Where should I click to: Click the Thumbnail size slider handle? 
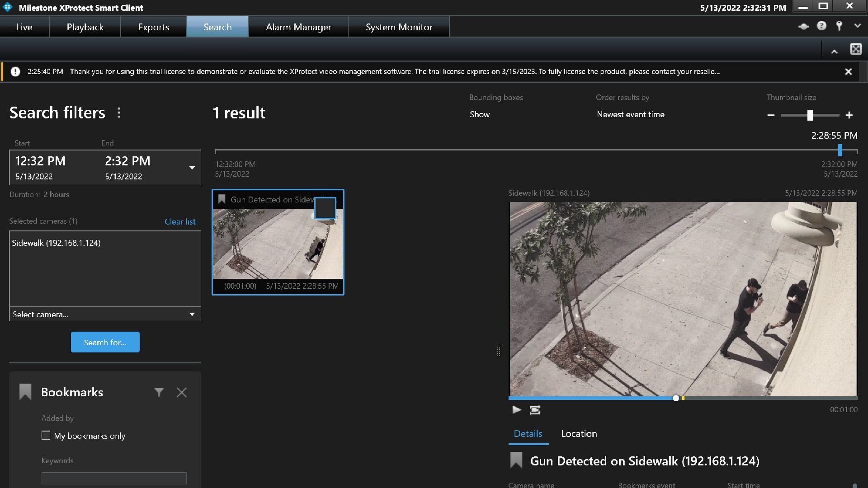(x=810, y=115)
